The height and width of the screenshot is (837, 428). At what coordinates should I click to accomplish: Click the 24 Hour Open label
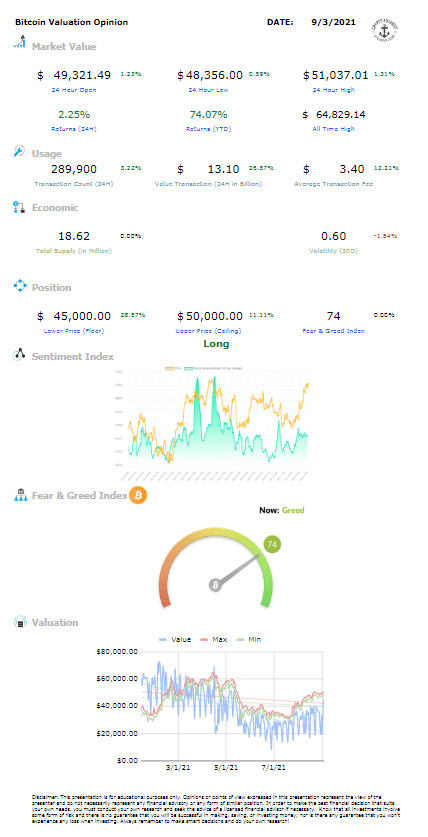pos(74,90)
